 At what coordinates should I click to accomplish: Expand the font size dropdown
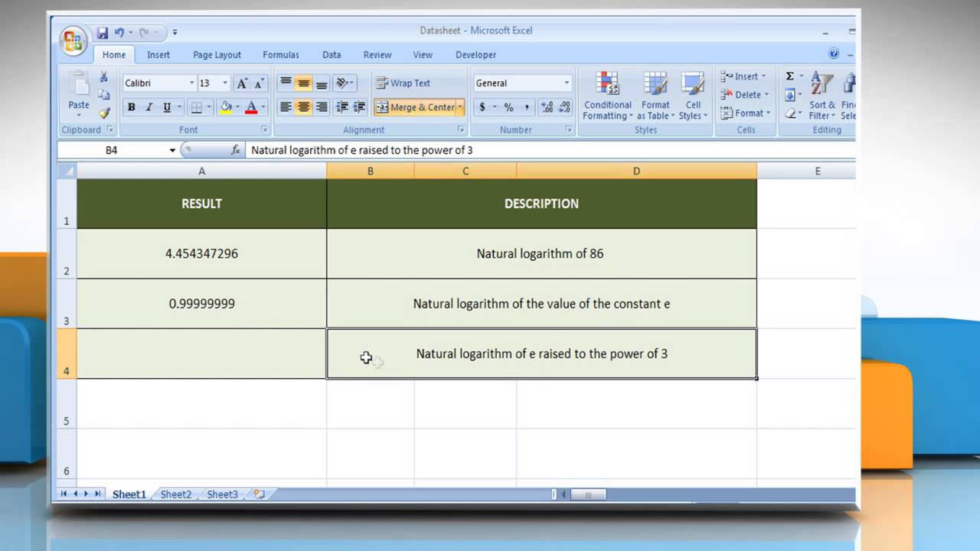225,83
